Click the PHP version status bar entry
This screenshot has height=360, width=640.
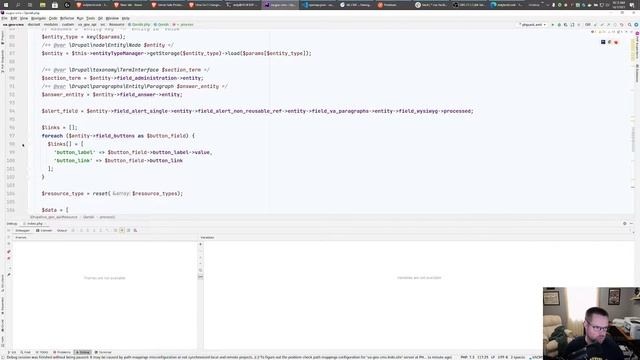(x=467, y=357)
